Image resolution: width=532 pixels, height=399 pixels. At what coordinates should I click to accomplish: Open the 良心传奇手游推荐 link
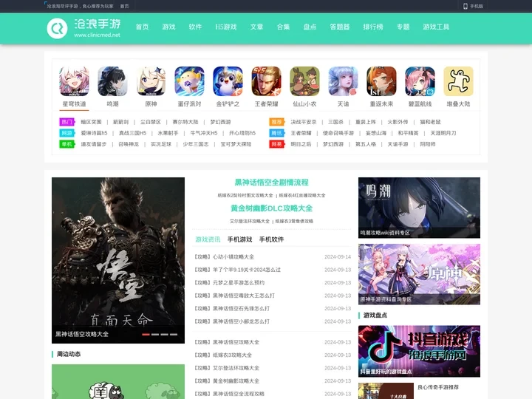tap(437, 387)
